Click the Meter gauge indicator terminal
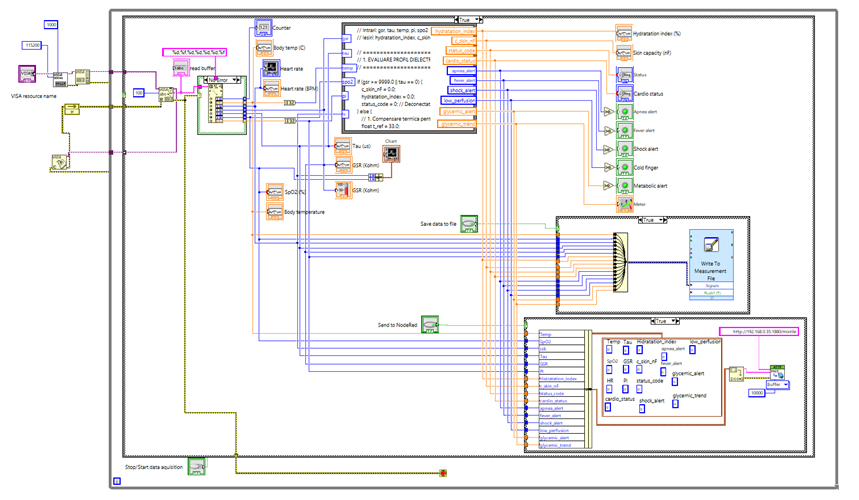Screen dimensions: 859x500 click(625, 204)
